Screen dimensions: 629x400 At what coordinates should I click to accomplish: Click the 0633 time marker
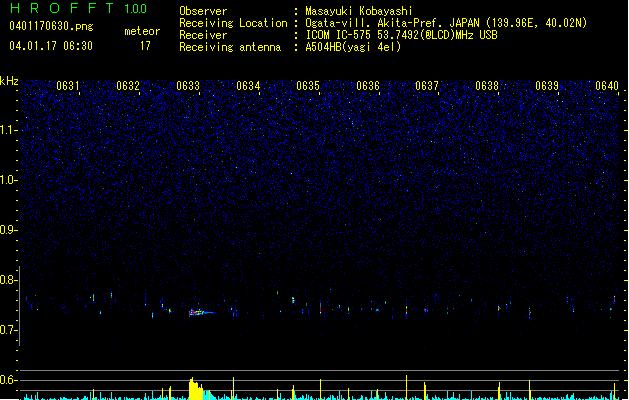[x=188, y=86]
